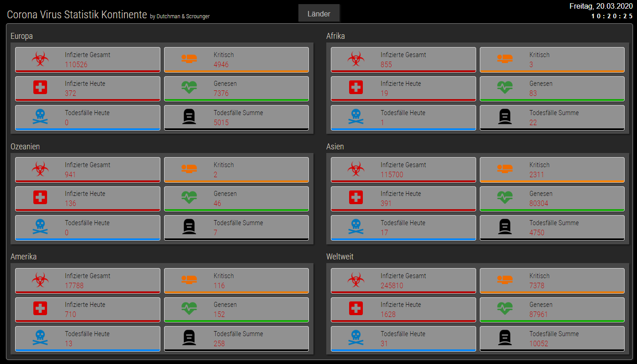The height and width of the screenshot is (364, 637).
Task: Click the Ozeanien continent heading
Action: (x=25, y=147)
